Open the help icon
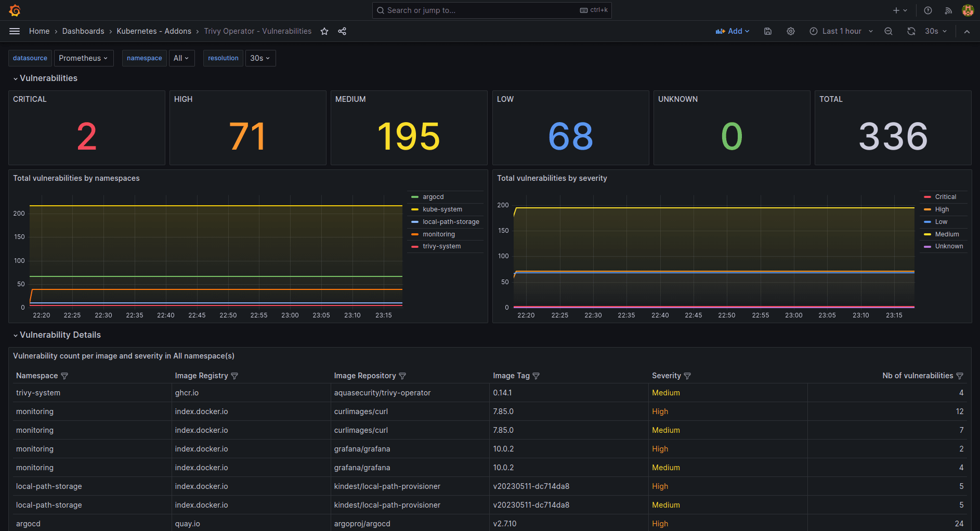980x531 pixels. pyautogui.click(x=927, y=10)
